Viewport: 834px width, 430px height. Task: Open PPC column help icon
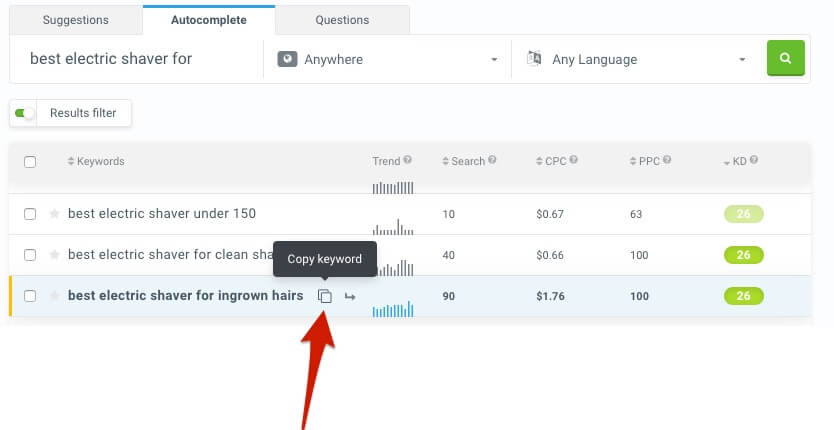pos(667,160)
